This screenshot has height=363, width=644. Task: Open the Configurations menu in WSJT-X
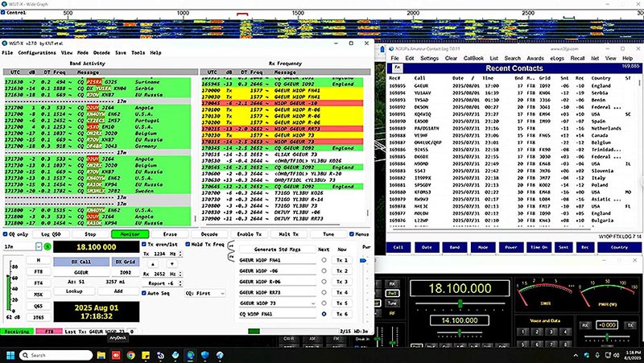click(x=37, y=52)
